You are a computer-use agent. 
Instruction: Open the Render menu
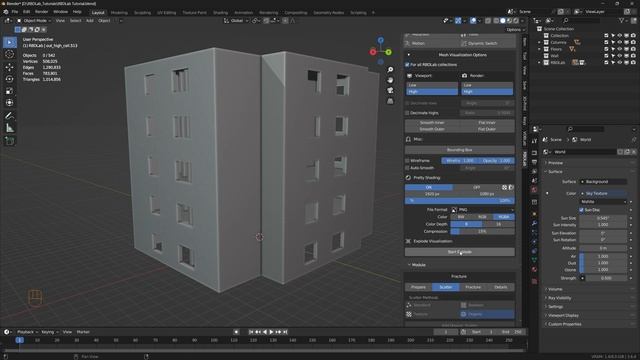[41, 12]
